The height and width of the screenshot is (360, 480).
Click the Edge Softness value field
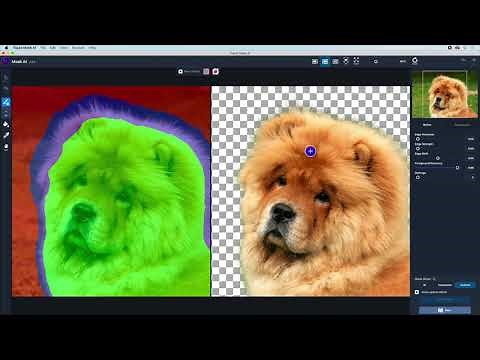click(x=471, y=139)
